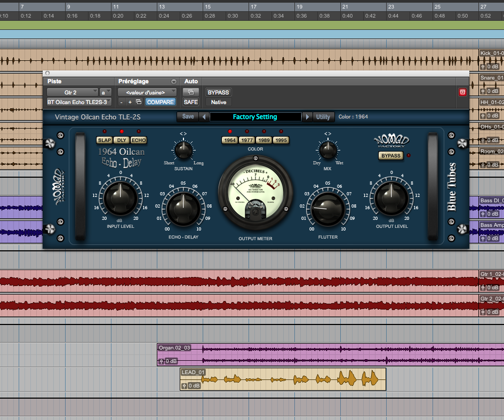Click the plus preset button

pos(130,102)
